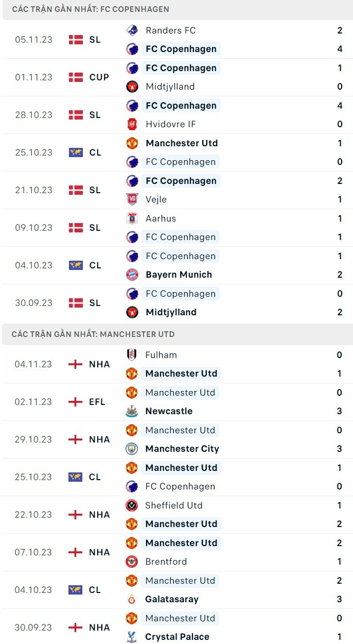The width and height of the screenshot is (353, 644).
Task: Click the England flag next to EFL
Action: pos(75,402)
